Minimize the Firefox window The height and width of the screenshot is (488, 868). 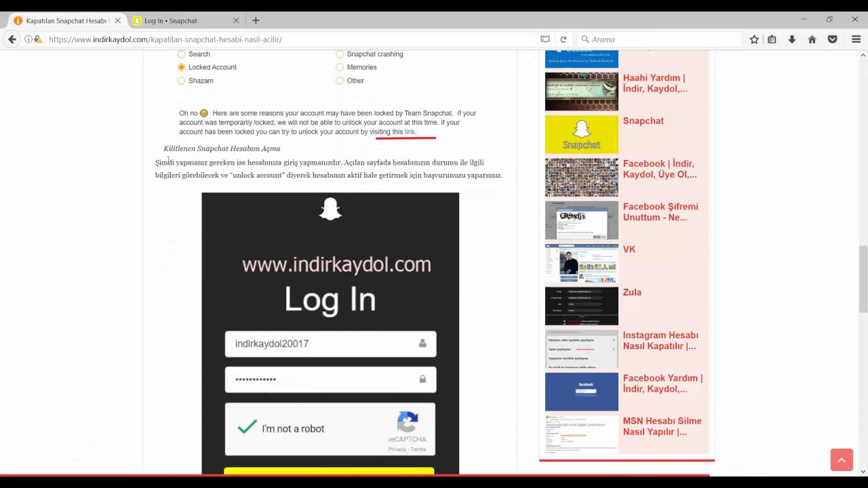(x=804, y=20)
